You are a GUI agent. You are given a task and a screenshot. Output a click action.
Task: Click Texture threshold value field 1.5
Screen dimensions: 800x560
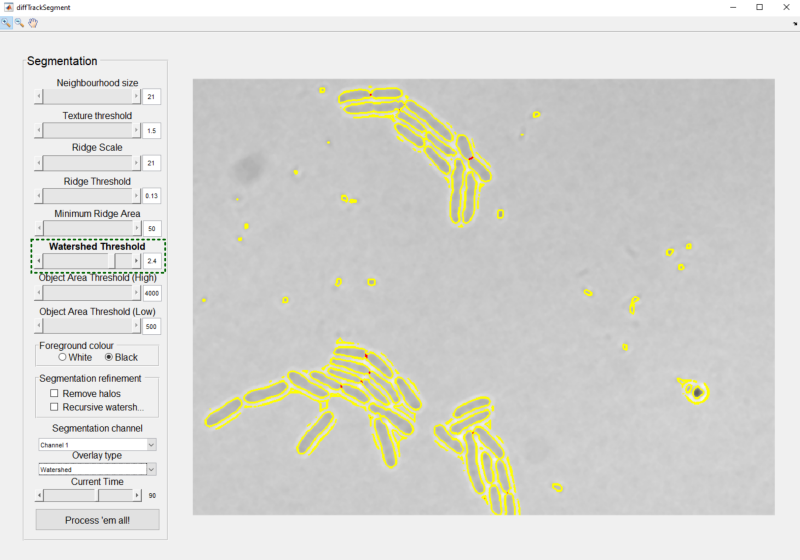[x=151, y=131]
